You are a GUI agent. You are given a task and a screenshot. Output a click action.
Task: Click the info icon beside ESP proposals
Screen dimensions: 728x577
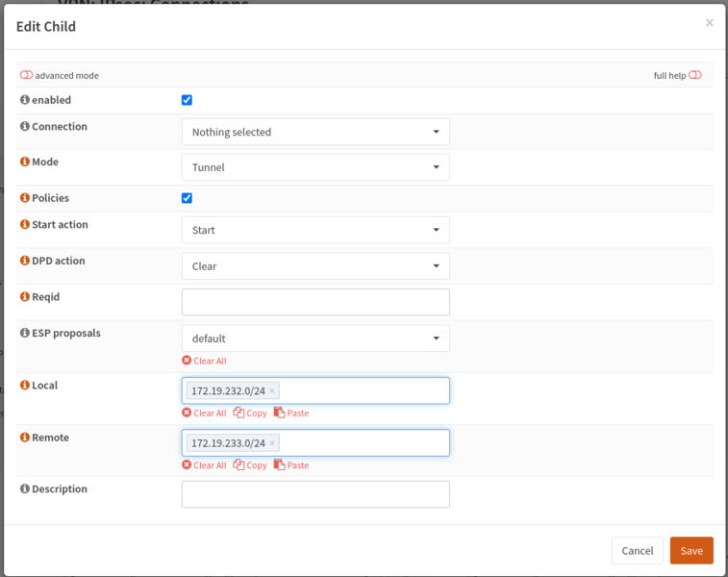[x=24, y=334]
